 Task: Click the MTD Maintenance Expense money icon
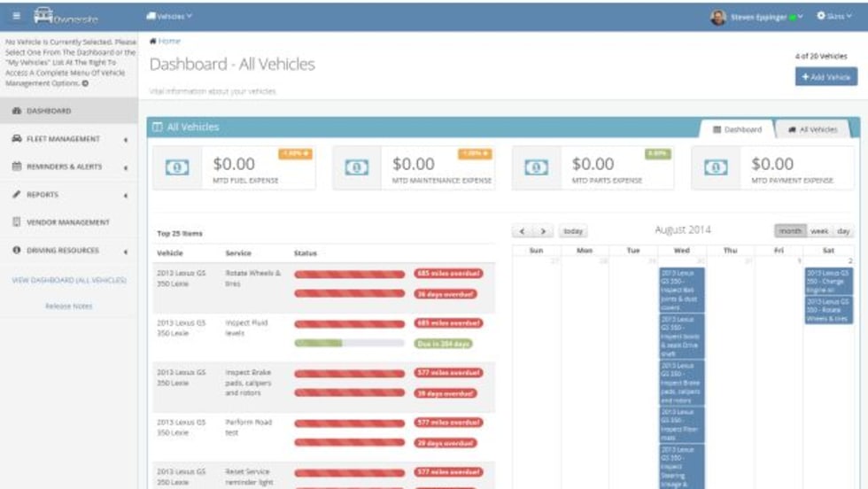coord(357,167)
